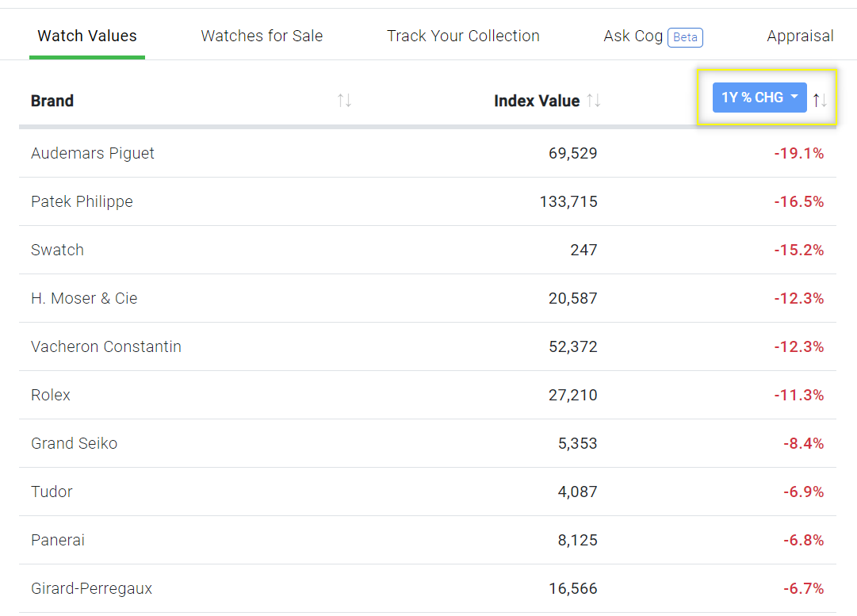This screenshot has width=857, height=616.
Task: Click the -6.8% change value
Action: pyautogui.click(x=803, y=540)
